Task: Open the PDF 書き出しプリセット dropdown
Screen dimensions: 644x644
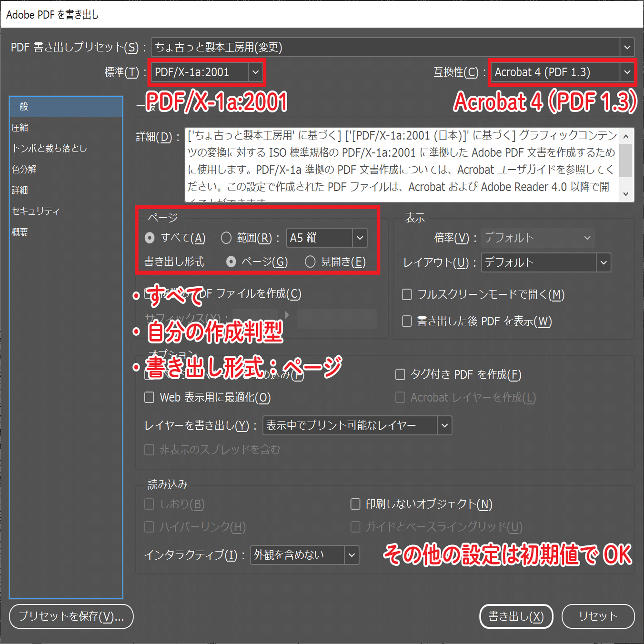Action: (x=392, y=47)
